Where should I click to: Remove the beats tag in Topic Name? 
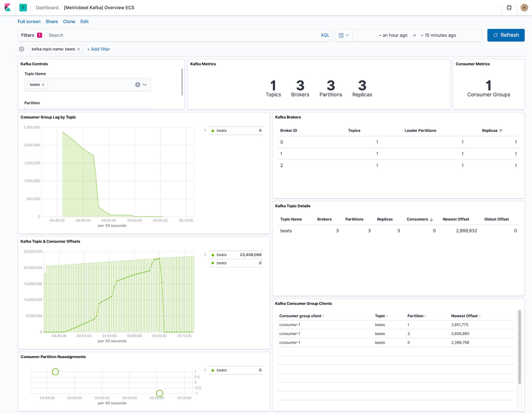tap(43, 84)
